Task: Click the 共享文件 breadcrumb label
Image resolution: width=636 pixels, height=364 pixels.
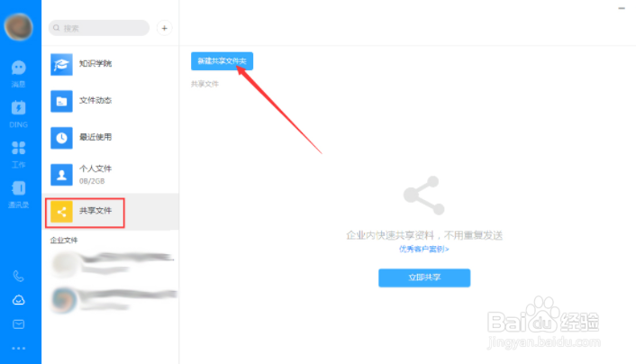Action: coord(204,84)
